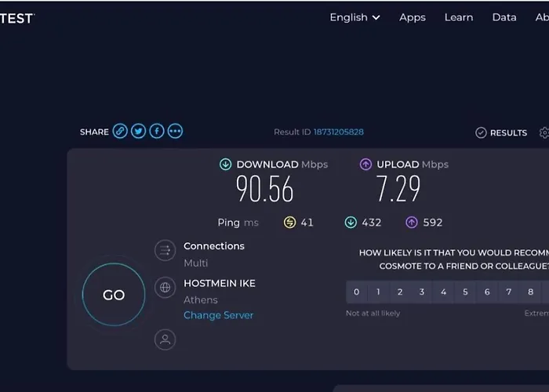Share result on Twitter

click(139, 132)
